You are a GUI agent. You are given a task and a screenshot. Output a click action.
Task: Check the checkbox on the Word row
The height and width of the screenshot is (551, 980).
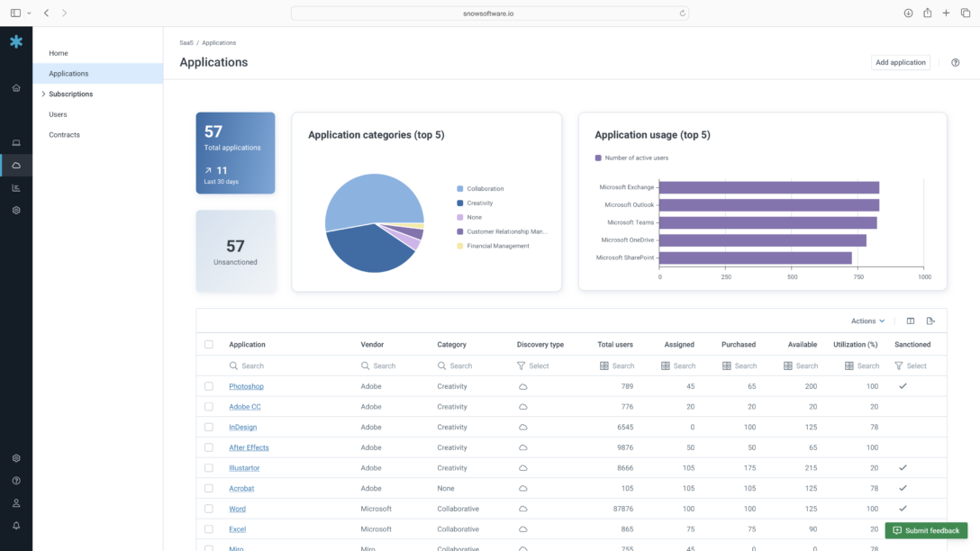(209, 508)
